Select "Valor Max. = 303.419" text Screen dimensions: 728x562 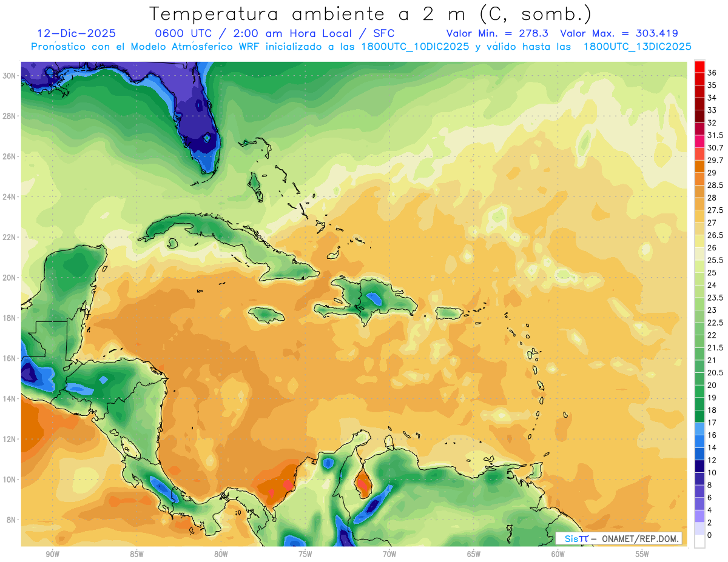tap(619, 33)
